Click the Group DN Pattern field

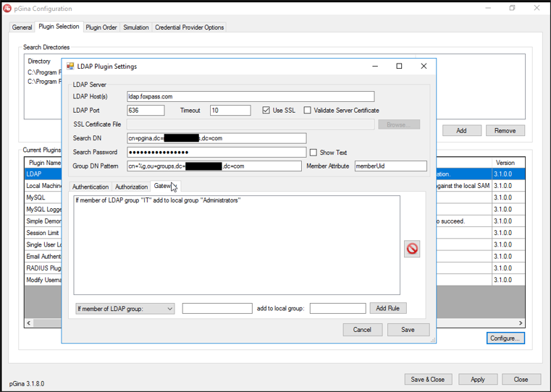(x=214, y=166)
